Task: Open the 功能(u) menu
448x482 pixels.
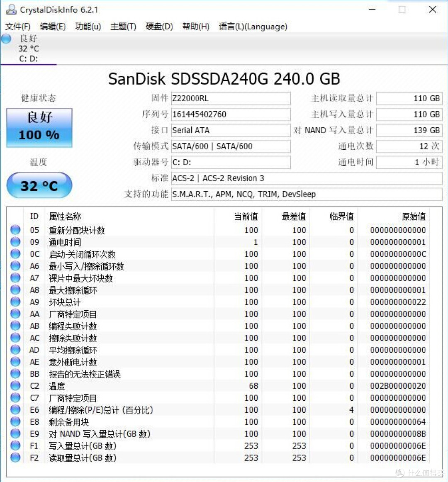Action: coord(88,27)
